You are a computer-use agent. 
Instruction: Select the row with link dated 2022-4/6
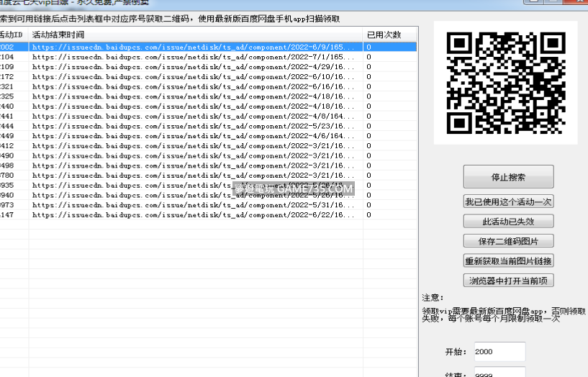click(x=193, y=136)
